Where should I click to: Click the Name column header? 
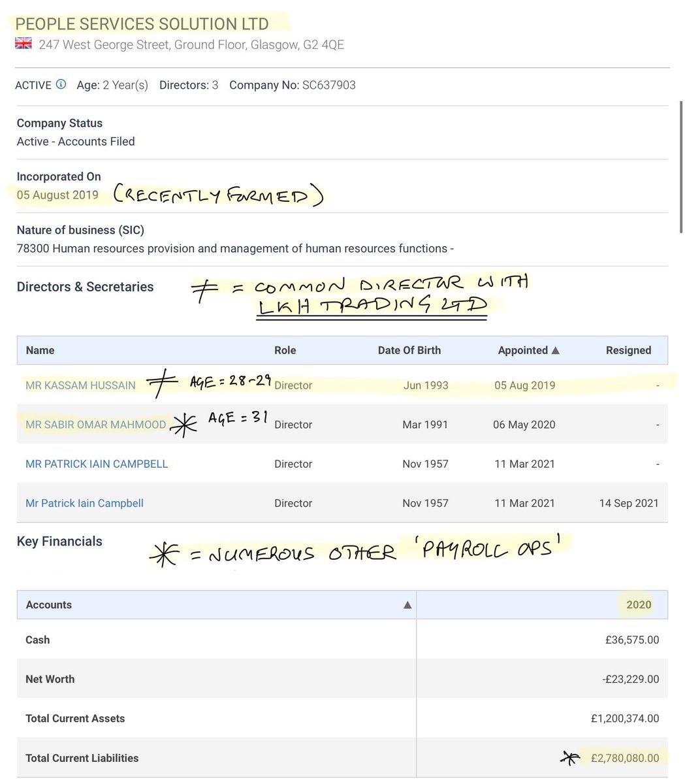click(x=40, y=350)
